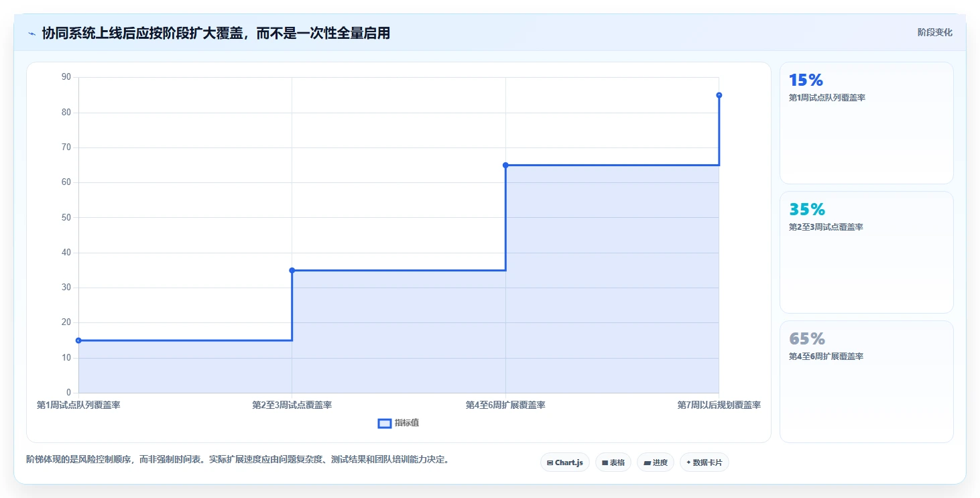Select the 进度 chip
The width and height of the screenshot is (980, 498).
coord(656,462)
